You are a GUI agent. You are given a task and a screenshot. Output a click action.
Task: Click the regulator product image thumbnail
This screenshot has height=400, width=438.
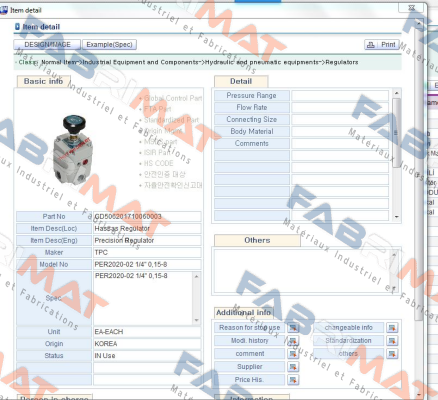(73, 149)
